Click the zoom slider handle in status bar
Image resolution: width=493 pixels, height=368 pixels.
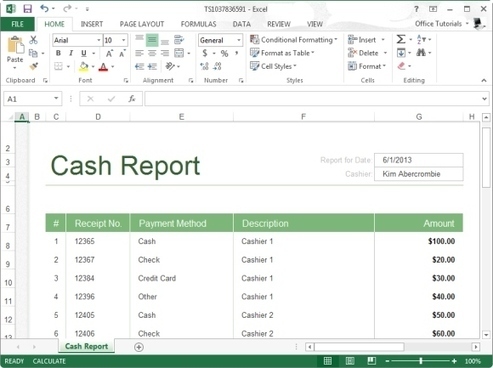click(421, 361)
